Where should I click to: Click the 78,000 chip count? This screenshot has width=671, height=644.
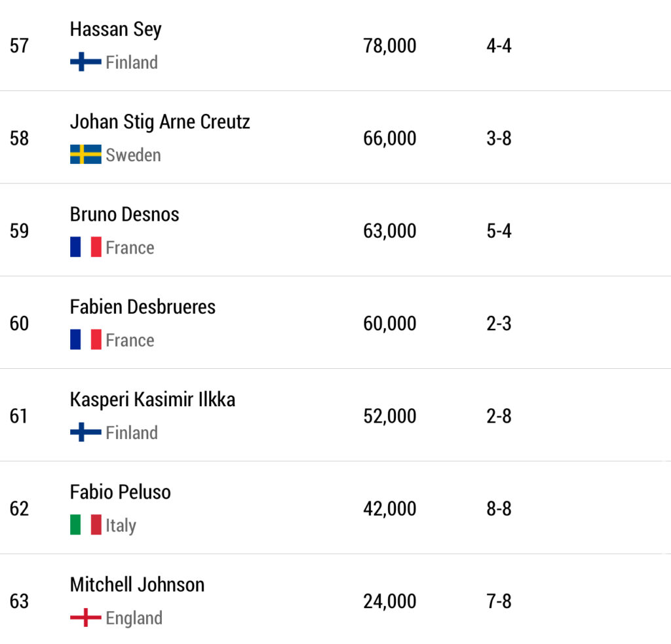pyautogui.click(x=390, y=46)
